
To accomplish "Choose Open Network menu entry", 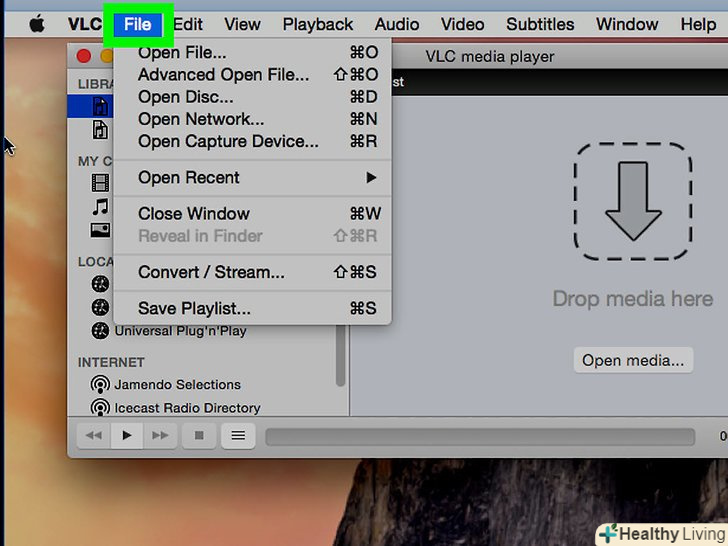I will [252, 119].
